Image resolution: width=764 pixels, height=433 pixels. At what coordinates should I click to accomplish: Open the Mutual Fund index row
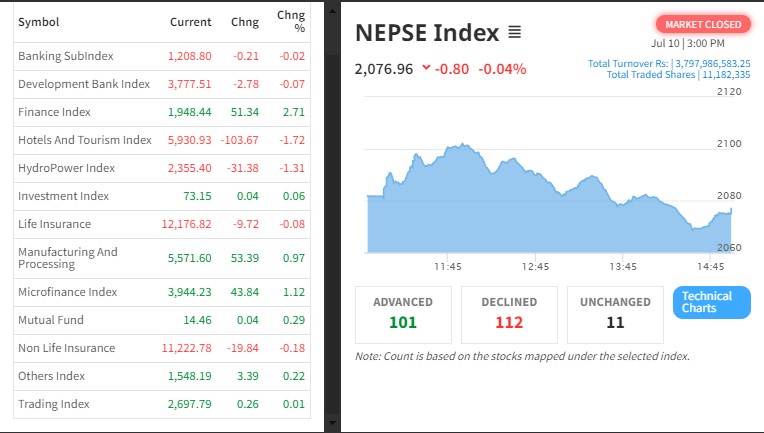click(51, 320)
